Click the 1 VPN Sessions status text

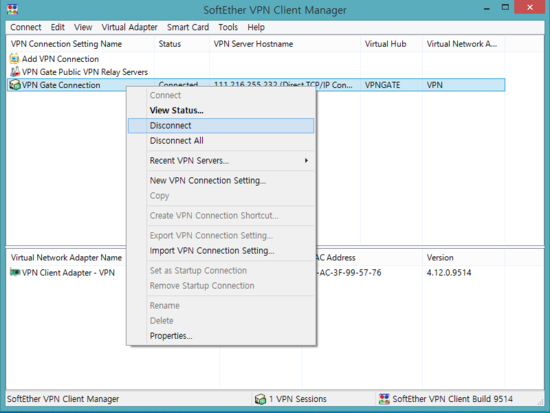[298, 399]
